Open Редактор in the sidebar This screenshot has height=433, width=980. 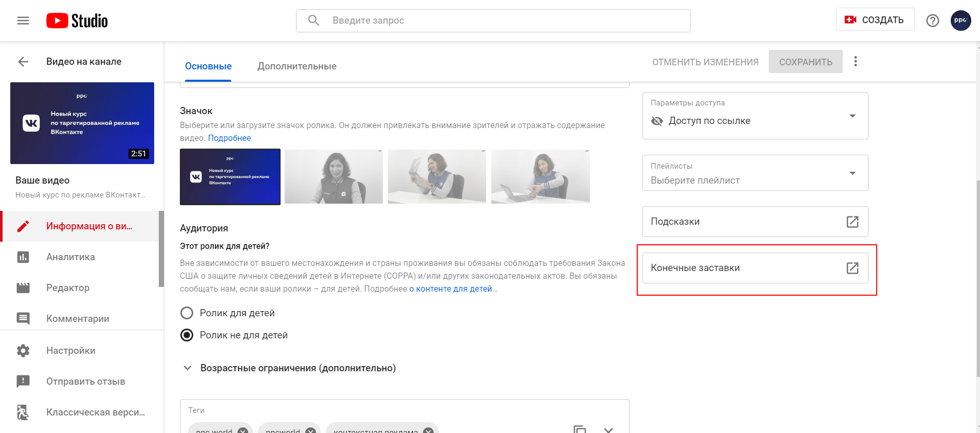[x=68, y=288]
